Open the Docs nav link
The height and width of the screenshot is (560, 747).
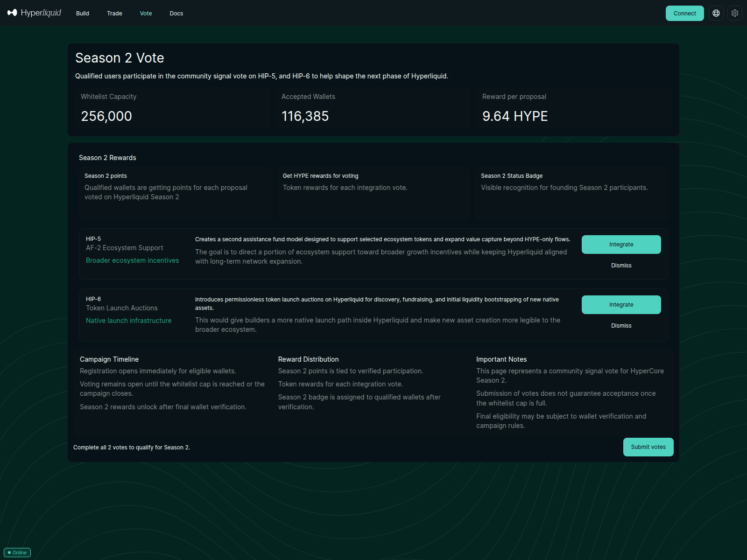[176, 14]
